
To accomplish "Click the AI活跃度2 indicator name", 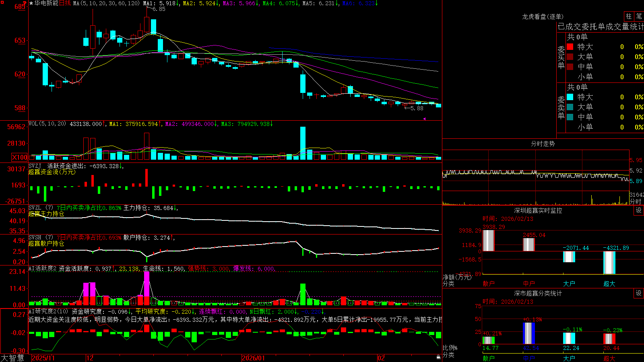I will click(42, 269).
